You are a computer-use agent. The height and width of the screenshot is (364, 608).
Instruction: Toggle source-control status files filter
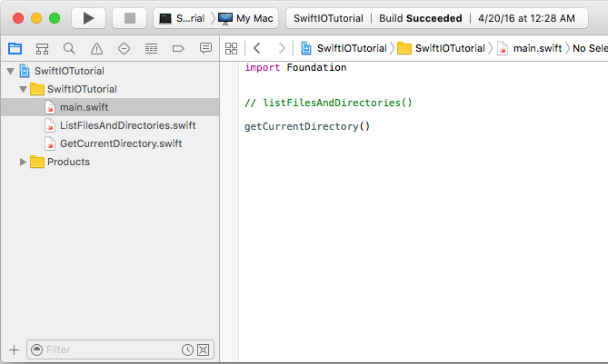pyautogui.click(x=204, y=350)
